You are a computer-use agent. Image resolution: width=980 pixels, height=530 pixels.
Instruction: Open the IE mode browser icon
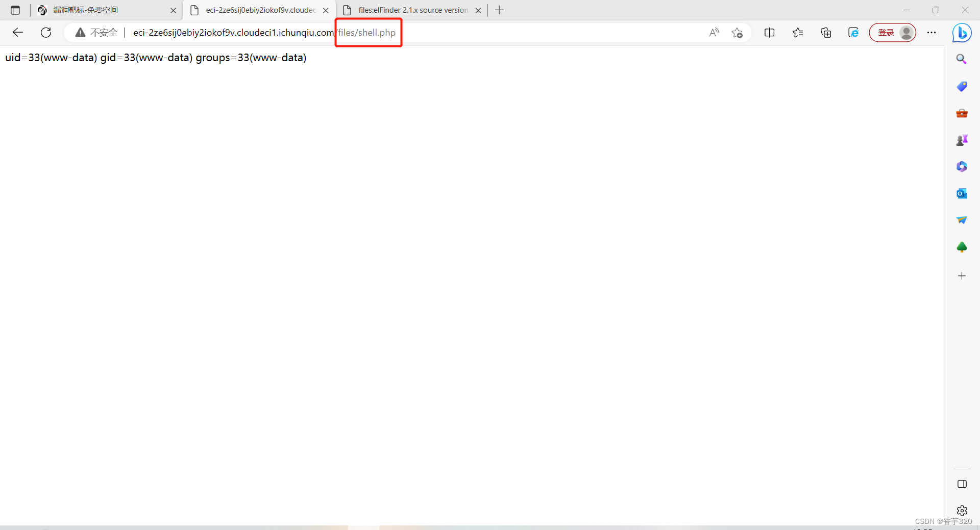853,33
